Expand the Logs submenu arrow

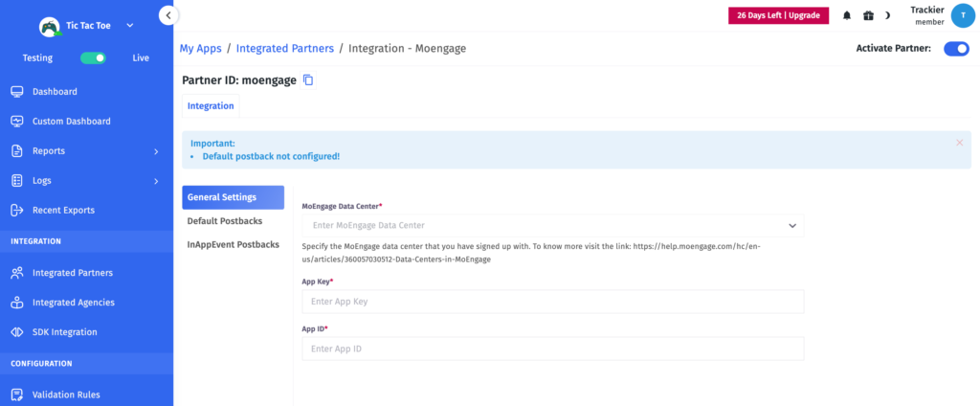156,181
